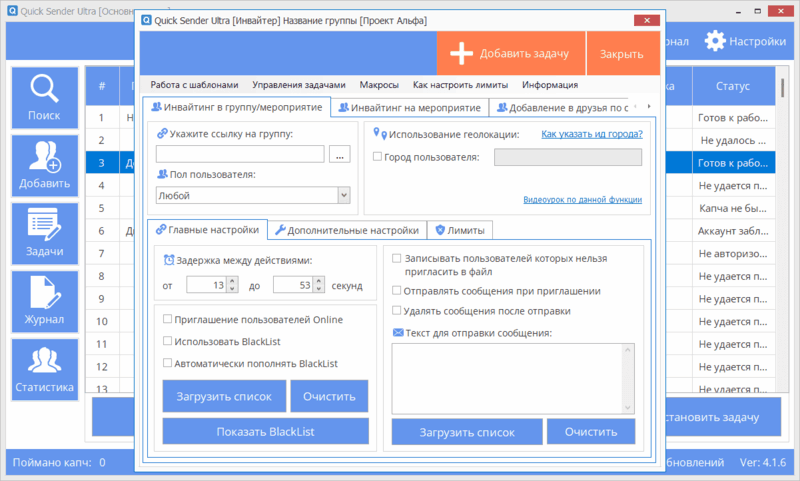
Task: Click the message text area scrollbar
Action: [x=628, y=378]
